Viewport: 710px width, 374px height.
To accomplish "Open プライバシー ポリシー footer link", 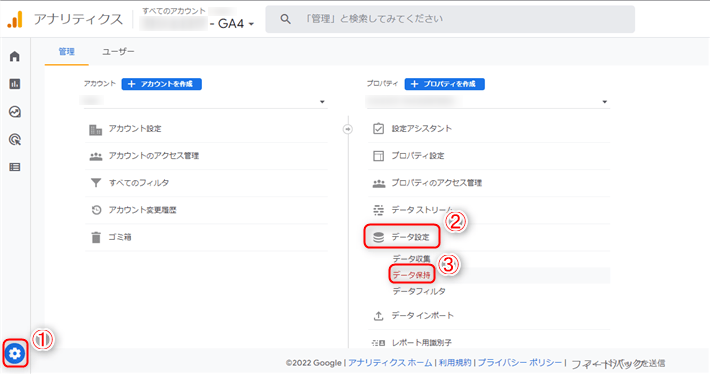I will click(520, 363).
